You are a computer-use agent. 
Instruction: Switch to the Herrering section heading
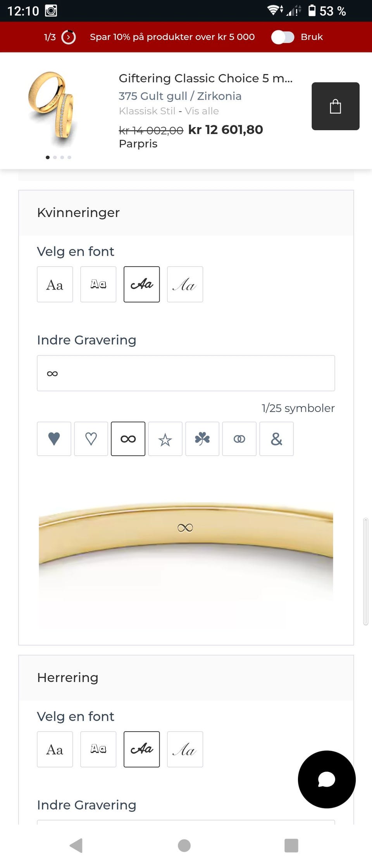point(67,677)
